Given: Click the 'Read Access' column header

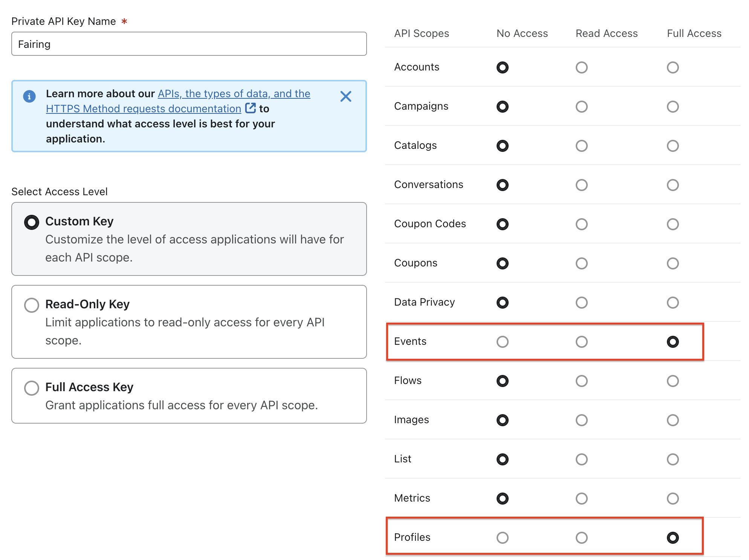Looking at the screenshot, I should 607,34.
